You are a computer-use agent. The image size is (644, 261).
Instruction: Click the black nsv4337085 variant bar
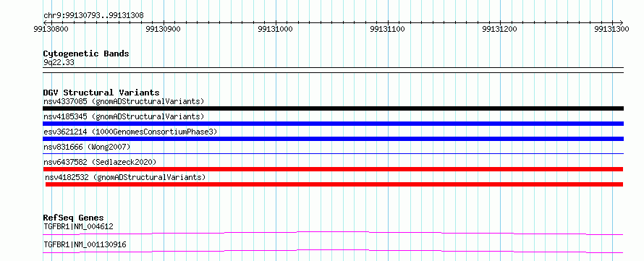click(x=333, y=108)
